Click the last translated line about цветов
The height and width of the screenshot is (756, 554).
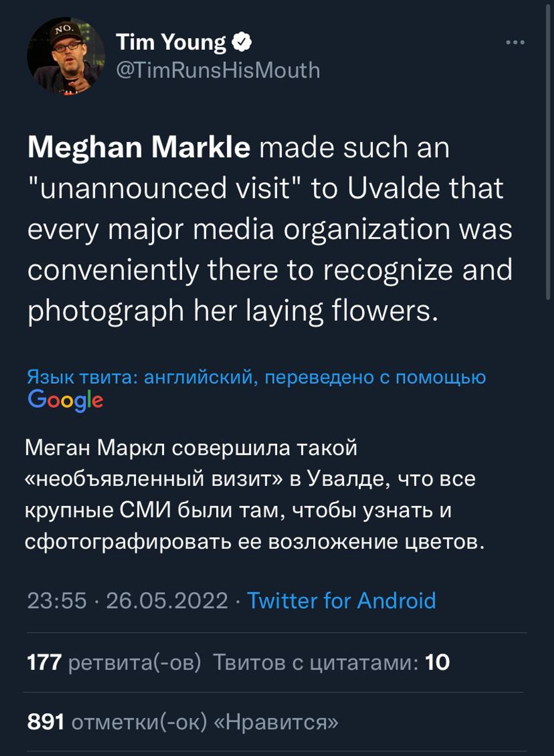point(255,541)
